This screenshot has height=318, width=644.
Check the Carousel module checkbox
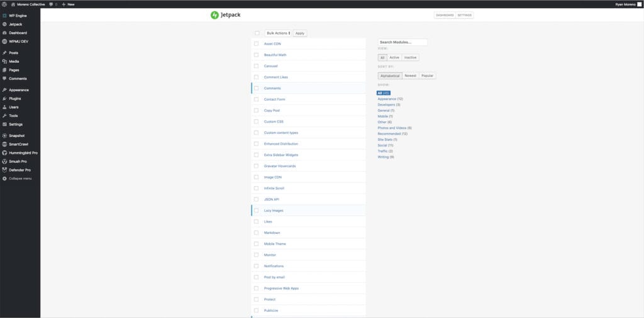[257, 65]
